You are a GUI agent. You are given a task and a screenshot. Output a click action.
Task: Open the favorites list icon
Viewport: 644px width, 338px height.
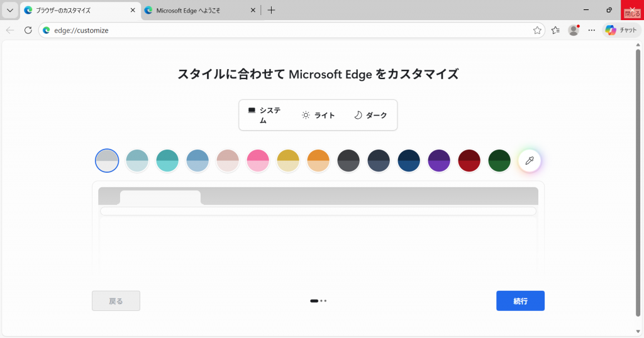pos(555,30)
